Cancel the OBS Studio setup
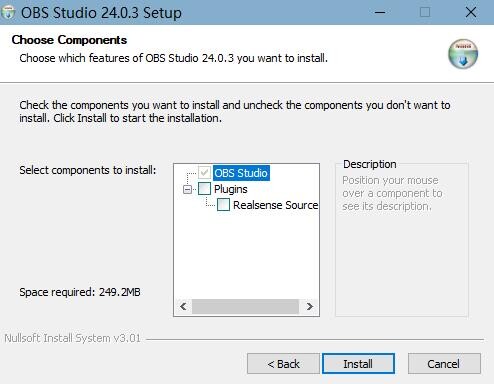494x384 pixels. (444, 364)
